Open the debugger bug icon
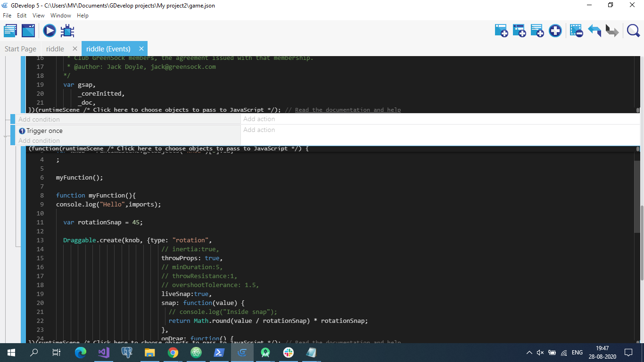The image size is (644, 362). tap(67, 31)
